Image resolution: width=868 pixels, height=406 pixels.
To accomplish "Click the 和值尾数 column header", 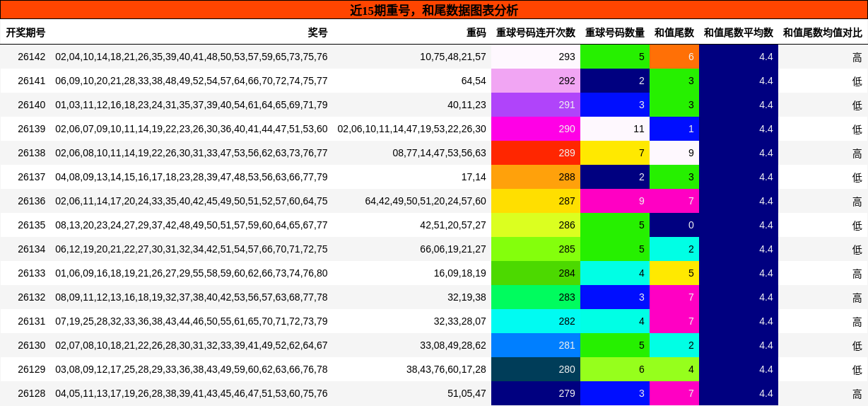I will coord(674,33).
